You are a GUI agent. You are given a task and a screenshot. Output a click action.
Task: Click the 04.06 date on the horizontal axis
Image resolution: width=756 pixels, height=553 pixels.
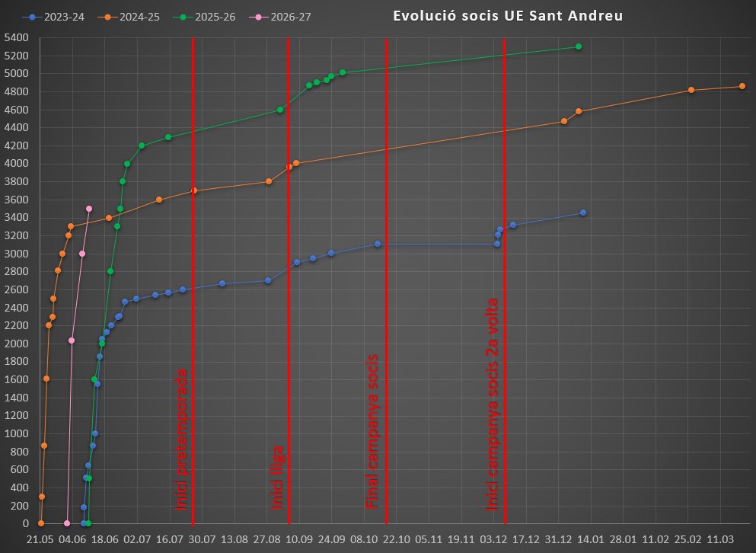pos(72,539)
